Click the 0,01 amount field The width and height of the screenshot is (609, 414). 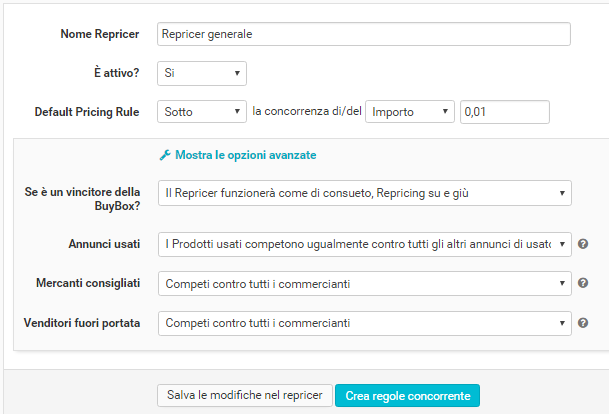(x=505, y=112)
